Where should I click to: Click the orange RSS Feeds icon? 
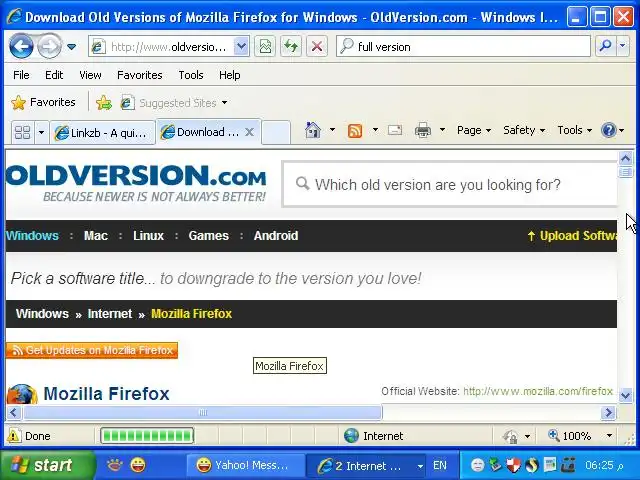coord(355,131)
